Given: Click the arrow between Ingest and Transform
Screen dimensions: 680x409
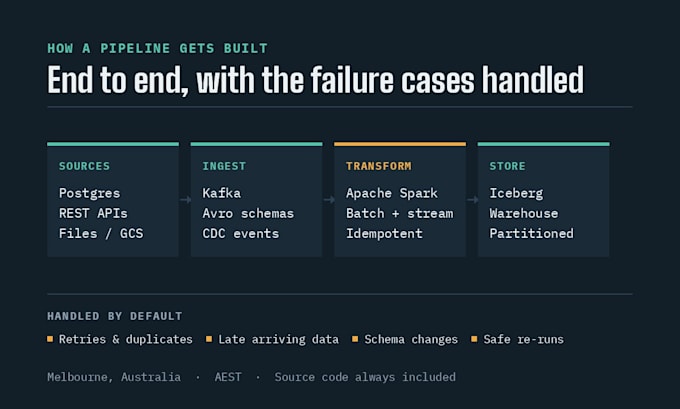Looking at the screenshot, I should coord(329,200).
